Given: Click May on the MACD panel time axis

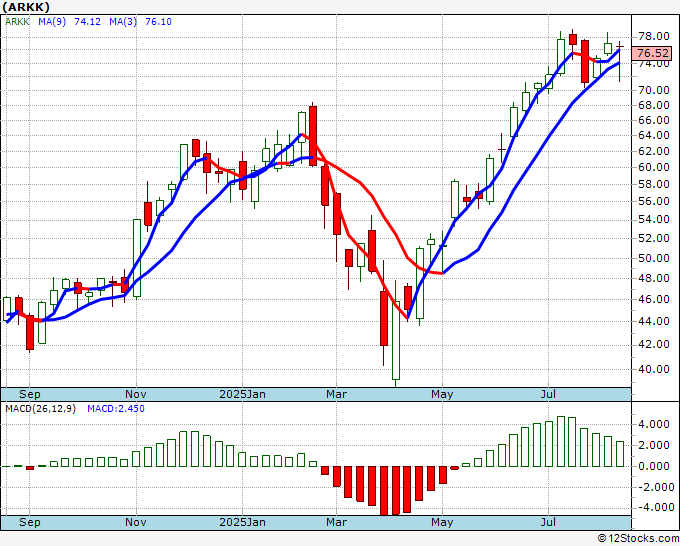Looking at the screenshot, I should 442,522.
